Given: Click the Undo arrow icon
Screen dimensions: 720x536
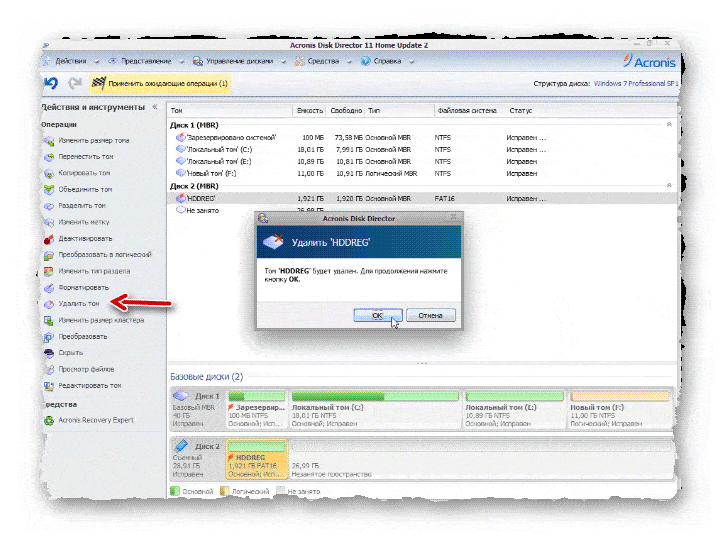Looking at the screenshot, I should coord(51,83).
